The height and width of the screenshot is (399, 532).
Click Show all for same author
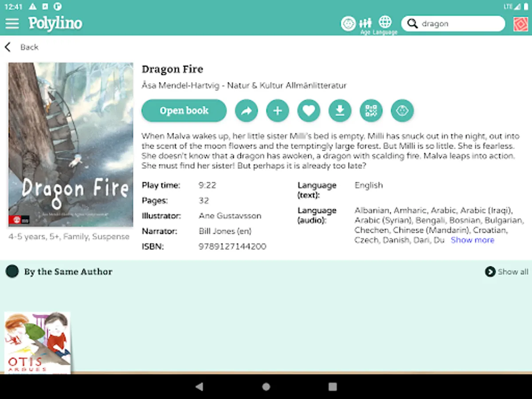tap(507, 272)
